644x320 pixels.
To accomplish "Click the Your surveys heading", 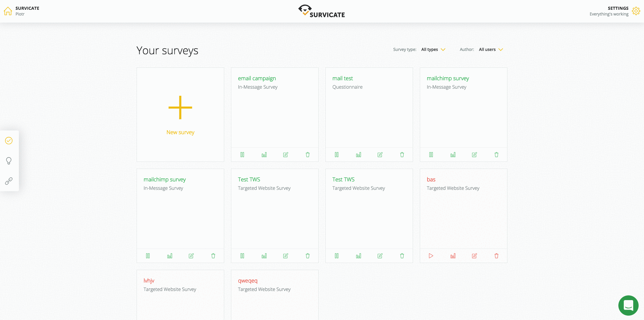I will coord(167,51).
